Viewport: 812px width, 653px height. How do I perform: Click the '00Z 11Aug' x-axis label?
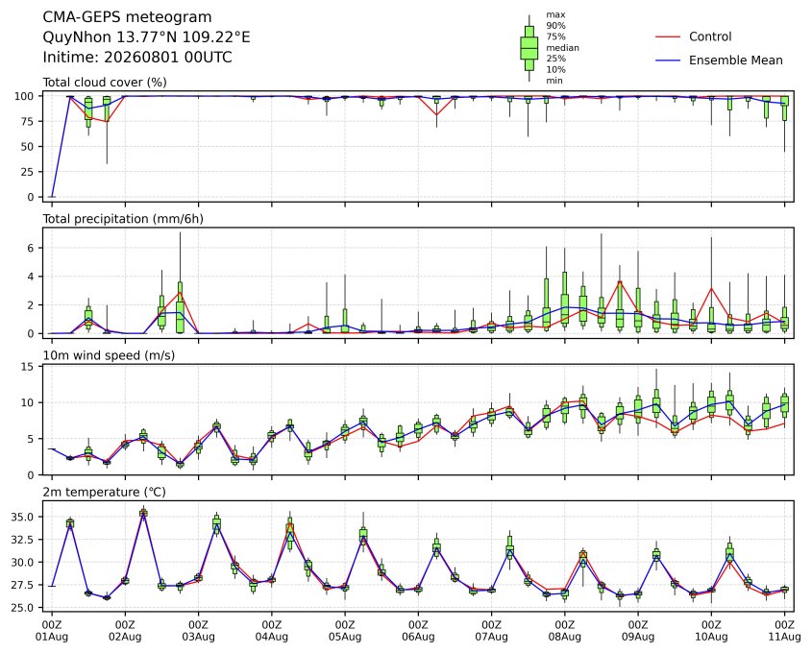(x=784, y=631)
